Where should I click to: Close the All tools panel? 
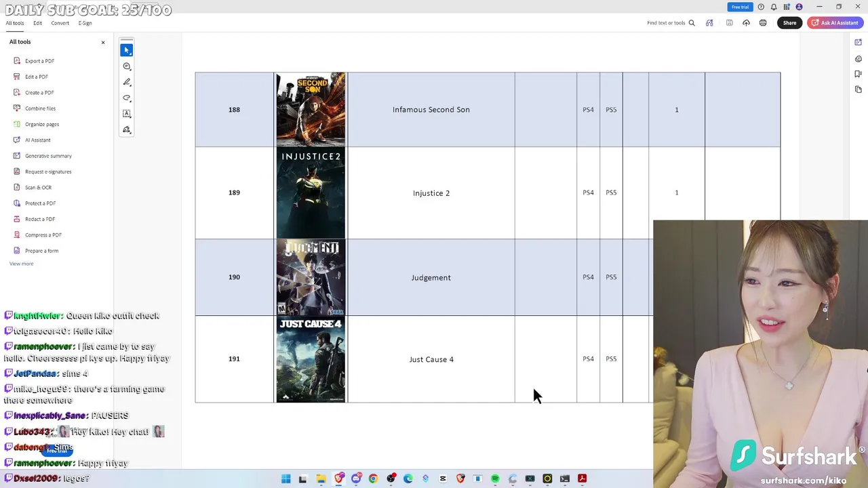(x=103, y=43)
